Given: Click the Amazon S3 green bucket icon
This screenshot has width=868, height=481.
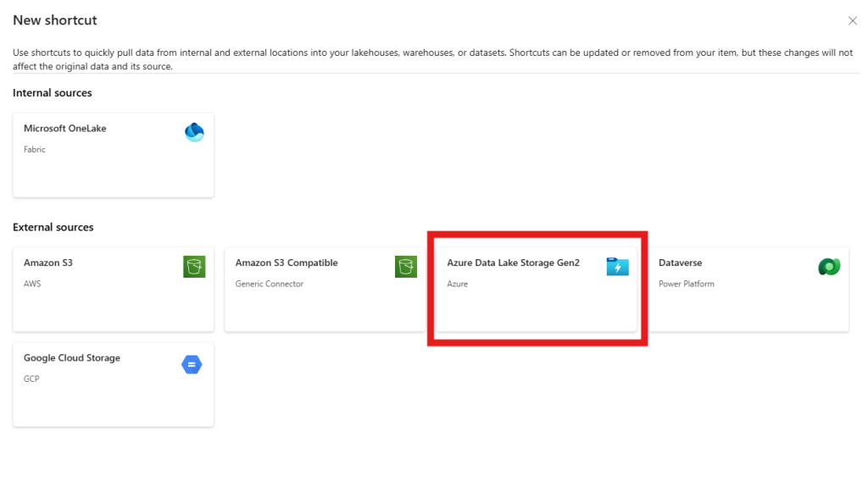Looking at the screenshot, I should coord(194,267).
